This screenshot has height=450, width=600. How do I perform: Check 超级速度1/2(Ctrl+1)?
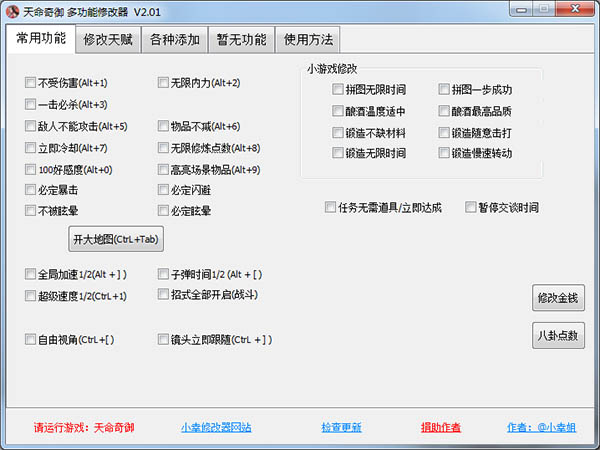(30, 296)
